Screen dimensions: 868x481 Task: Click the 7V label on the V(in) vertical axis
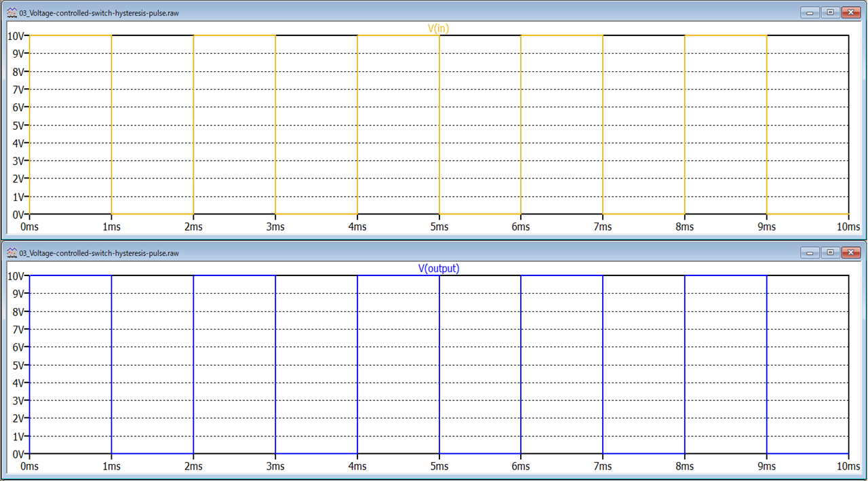[x=18, y=90]
